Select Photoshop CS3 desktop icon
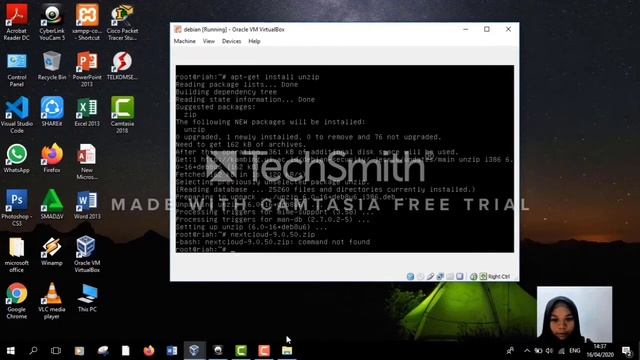 pyautogui.click(x=17, y=208)
